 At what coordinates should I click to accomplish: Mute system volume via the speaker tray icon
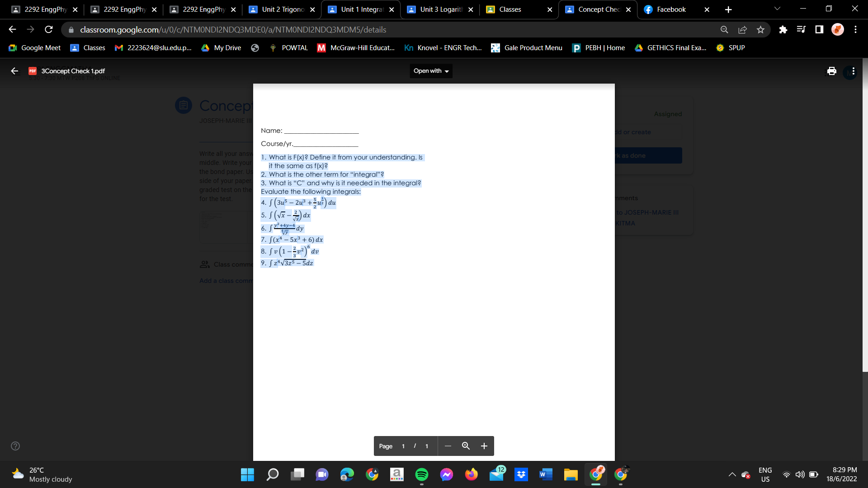coord(800,475)
